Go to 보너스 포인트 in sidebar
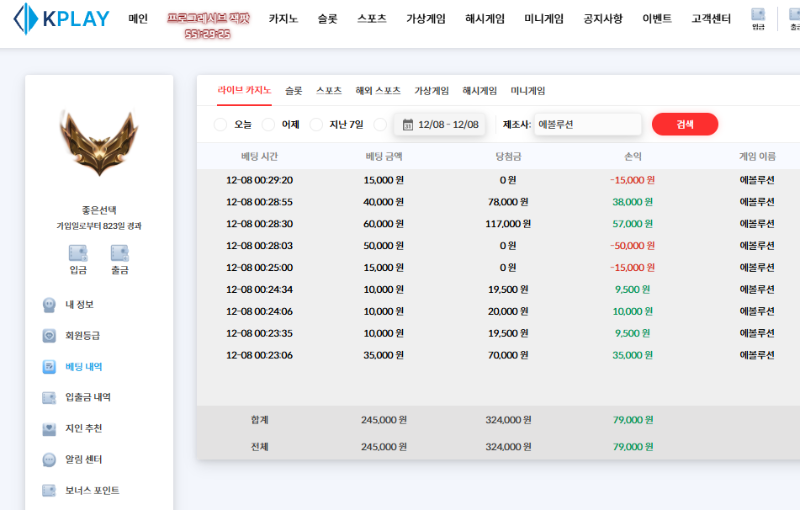This screenshot has height=510, width=800. (x=92, y=491)
